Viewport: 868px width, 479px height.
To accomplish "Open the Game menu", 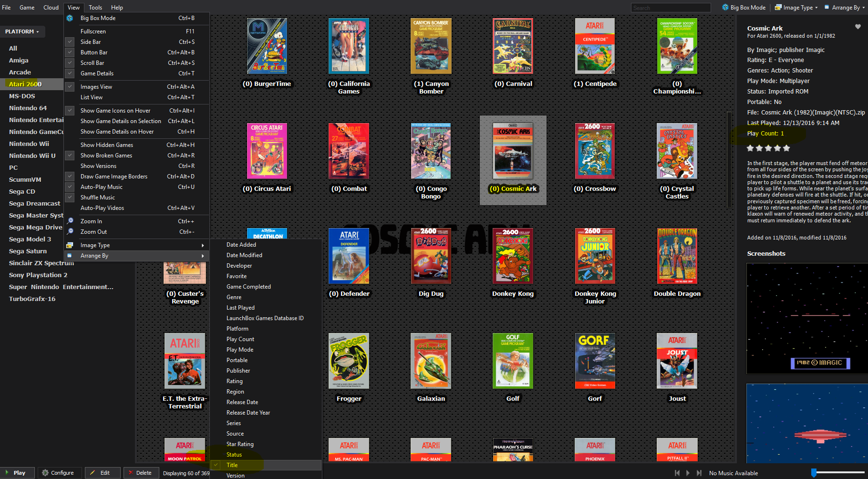I will tap(27, 7).
